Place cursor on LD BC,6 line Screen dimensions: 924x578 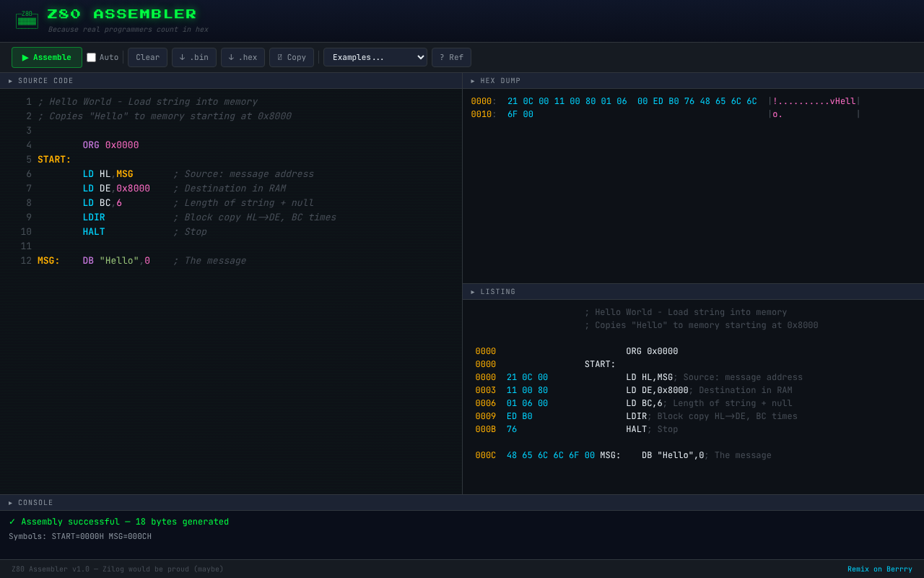pos(102,203)
